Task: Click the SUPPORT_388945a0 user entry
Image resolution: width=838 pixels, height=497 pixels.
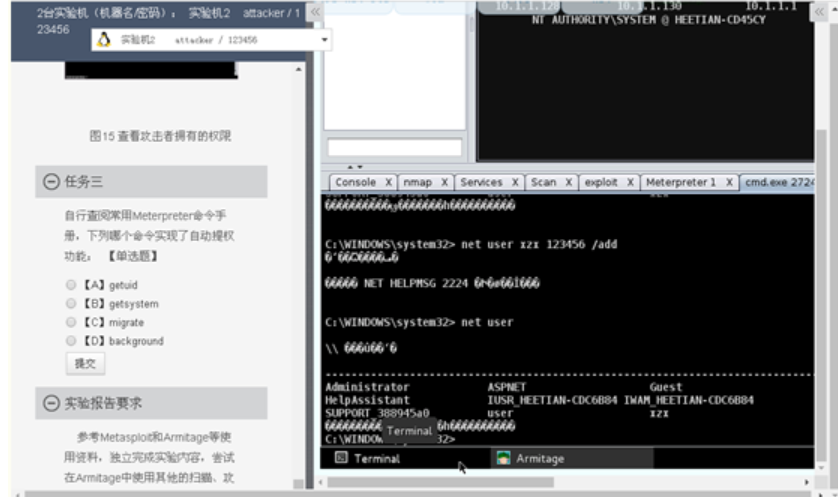Action: pyautogui.click(x=377, y=414)
